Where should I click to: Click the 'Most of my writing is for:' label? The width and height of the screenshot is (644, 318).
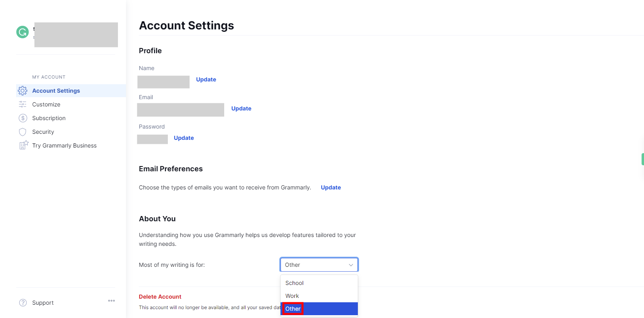[x=172, y=265]
